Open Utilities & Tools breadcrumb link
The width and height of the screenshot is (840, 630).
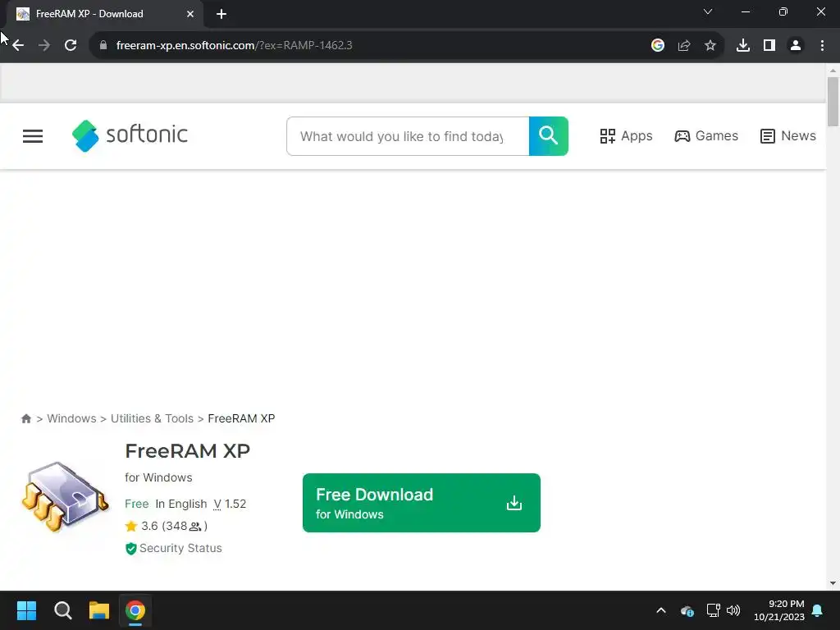click(x=152, y=419)
